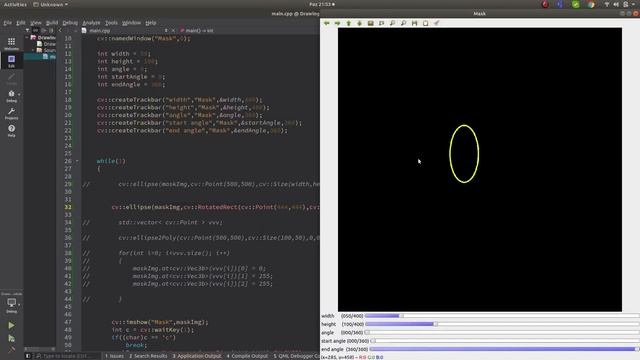Open properties brush icon in Mask toolbar

(x=437, y=23)
